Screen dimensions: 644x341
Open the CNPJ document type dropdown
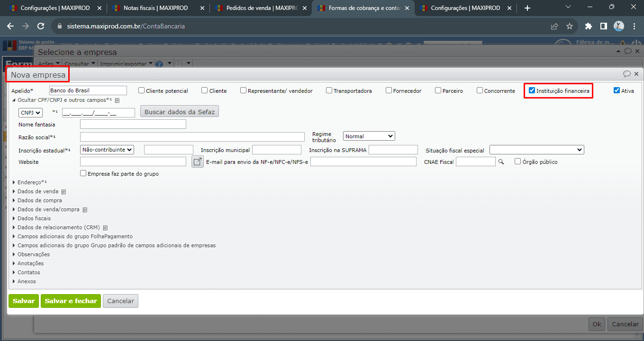[30, 113]
